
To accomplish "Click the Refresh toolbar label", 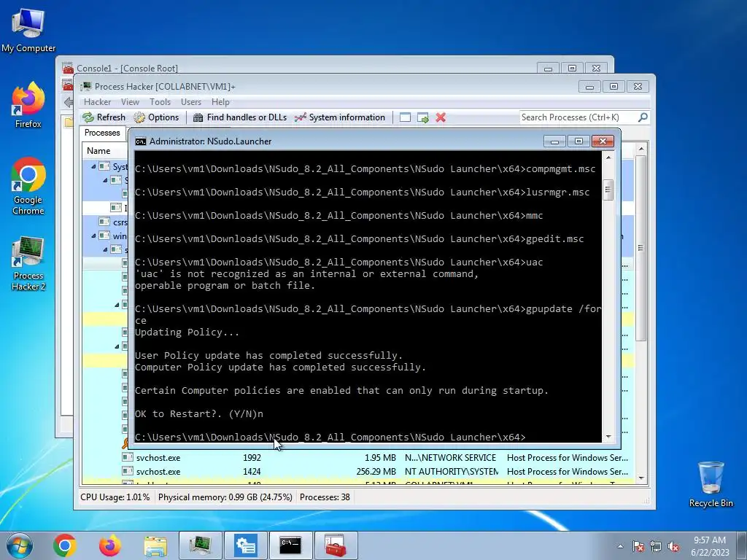I will click(111, 117).
